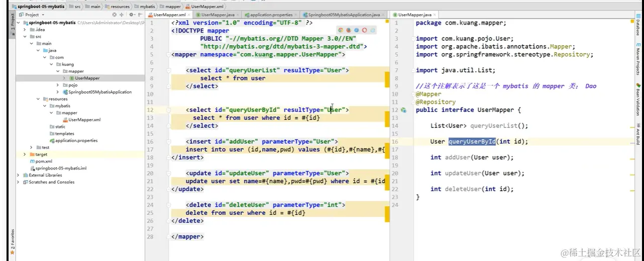Expand the target folder
This screenshot has width=644, height=261.
tap(25, 155)
